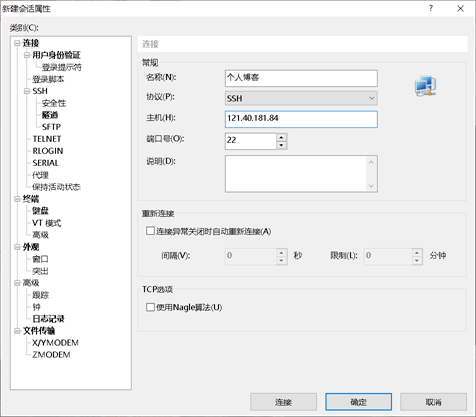Enable auto reconnect on abnormal close checkbox

click(150, 231)
